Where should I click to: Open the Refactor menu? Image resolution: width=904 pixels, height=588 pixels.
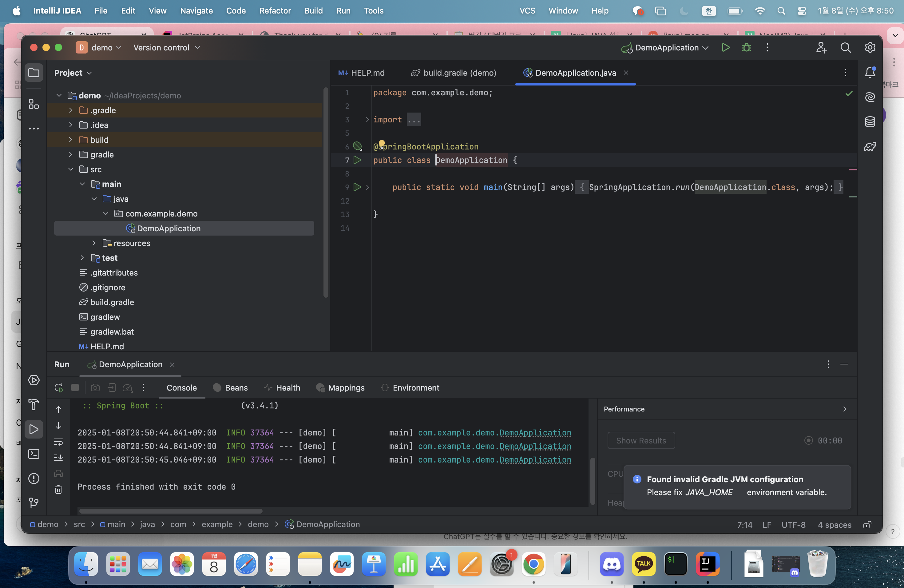[275, 11]
